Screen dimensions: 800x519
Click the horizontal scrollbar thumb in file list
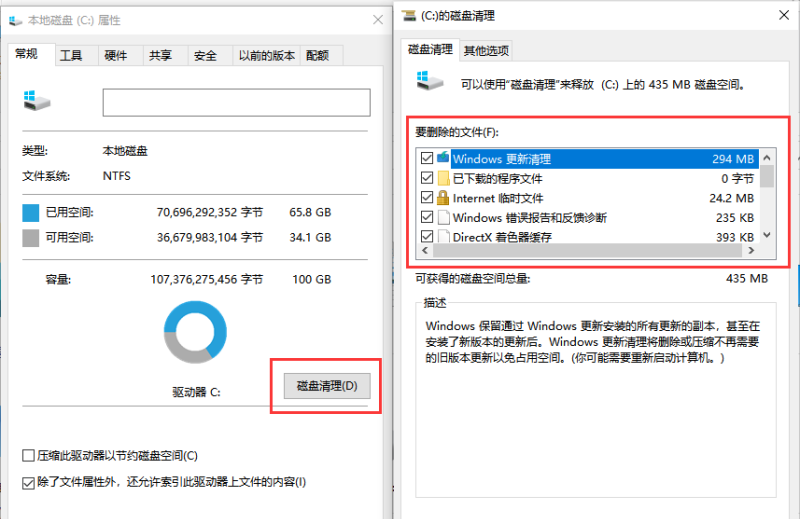click(x=587, y=250)
